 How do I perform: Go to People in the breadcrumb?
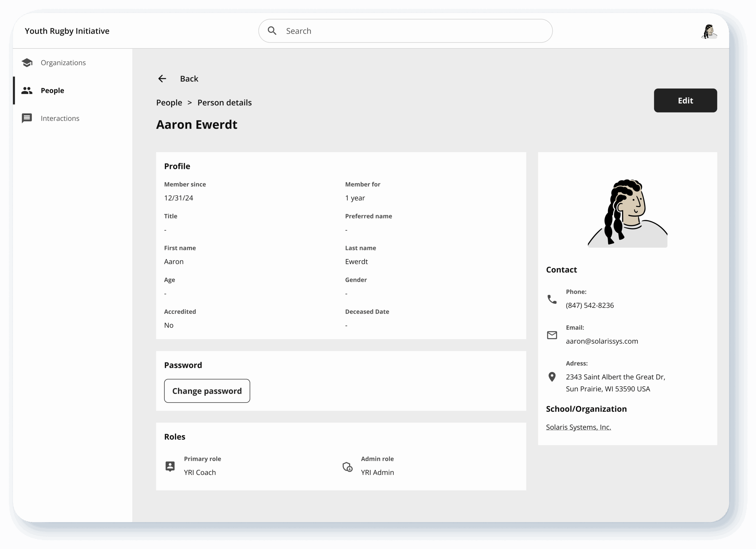tap(169, 103)
